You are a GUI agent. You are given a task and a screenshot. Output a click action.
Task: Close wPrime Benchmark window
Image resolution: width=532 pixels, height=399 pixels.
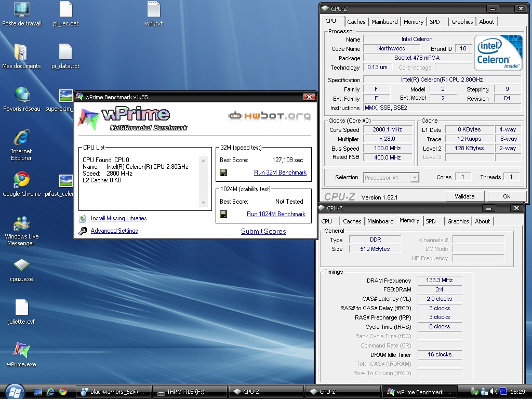point(309,97)
